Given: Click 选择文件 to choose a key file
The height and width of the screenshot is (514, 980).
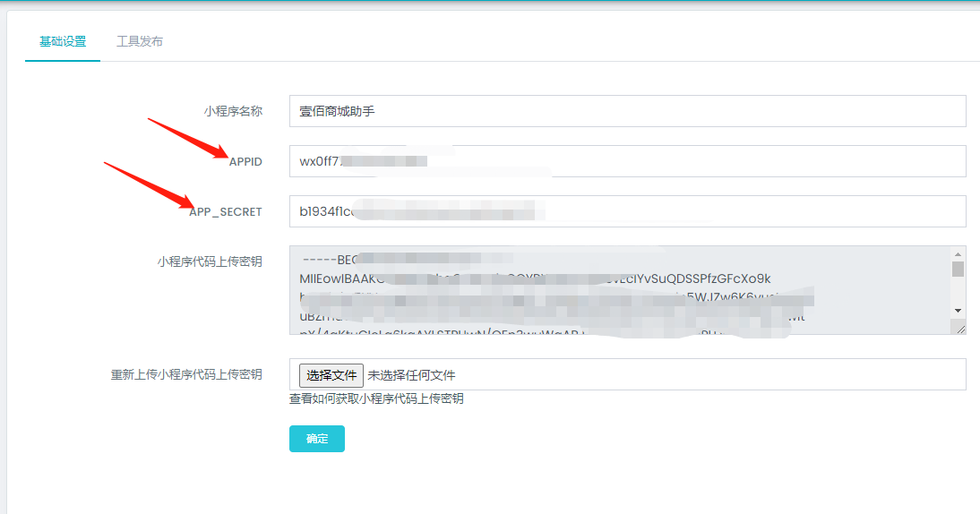Looking at the screenshot, I should click(331, 375).
